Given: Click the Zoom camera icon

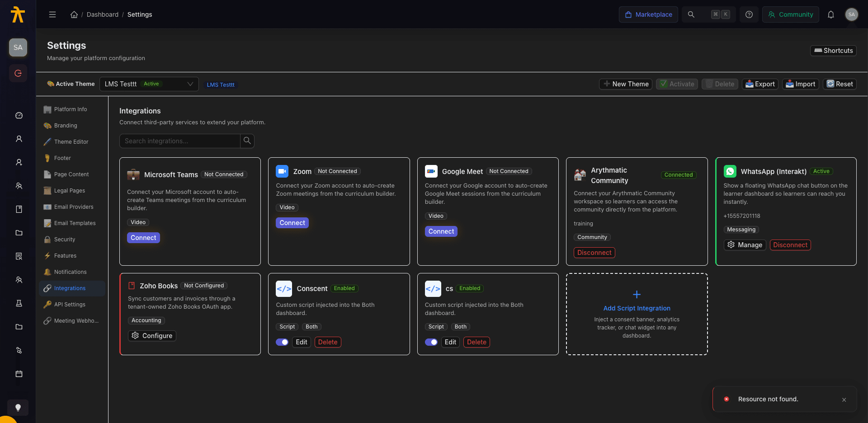Looking at the screenshot, I should coord(282,171).
